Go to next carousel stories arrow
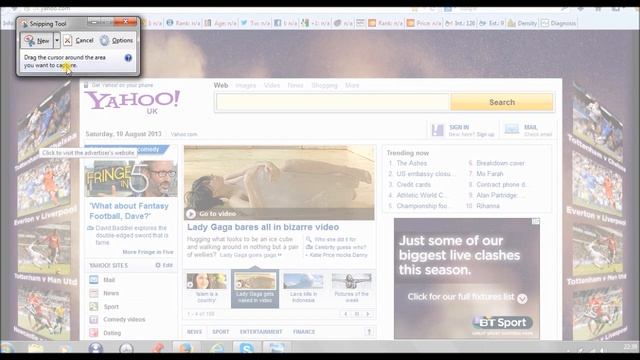Screen dimensions: 640x360 (x=368, y=314)
